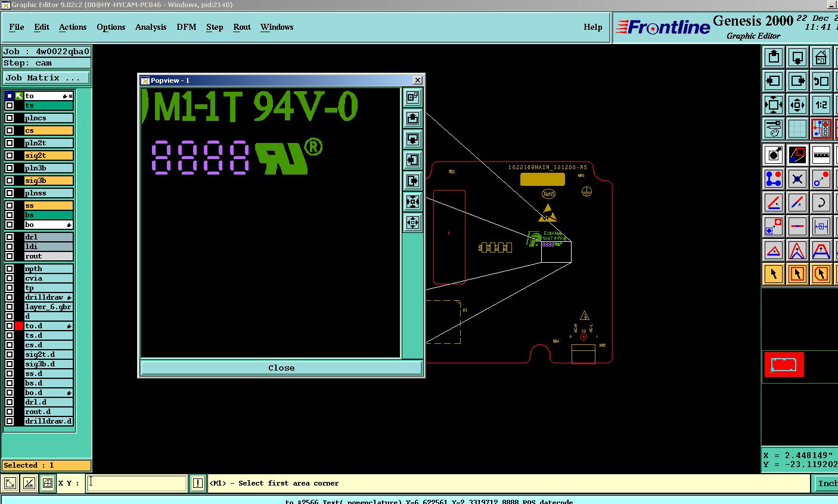Click the blue dimension bracket icon

pos(821,226)
